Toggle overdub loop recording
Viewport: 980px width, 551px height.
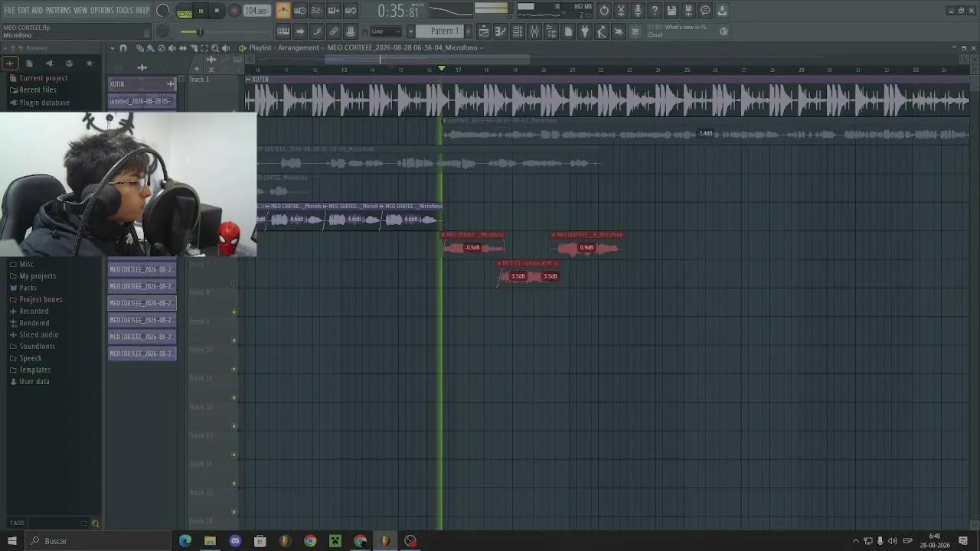[334, 11]
